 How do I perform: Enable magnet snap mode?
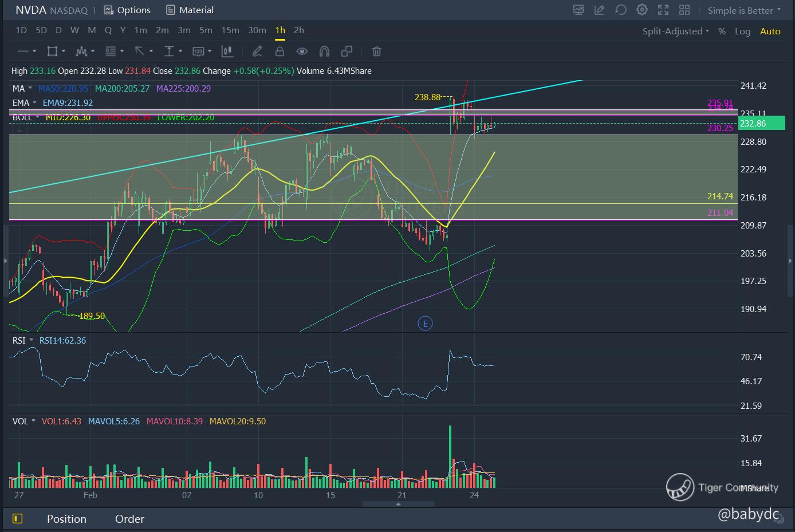[324, 52]
